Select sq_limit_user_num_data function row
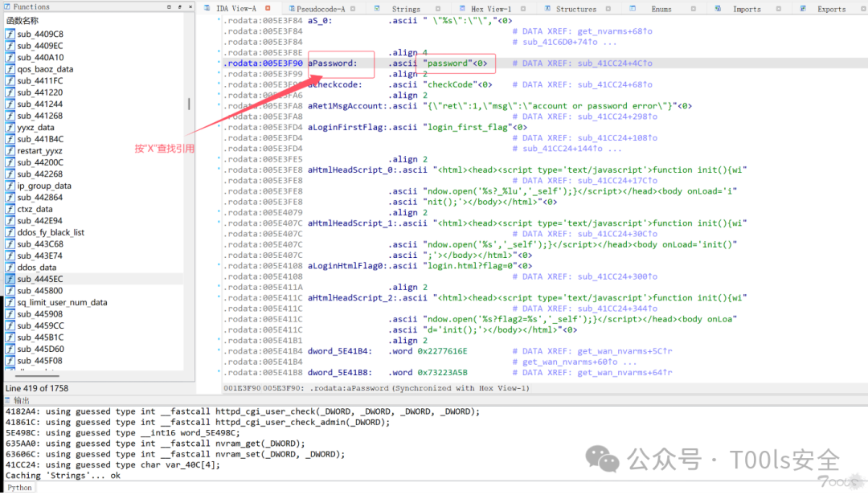 coord(94,302)
